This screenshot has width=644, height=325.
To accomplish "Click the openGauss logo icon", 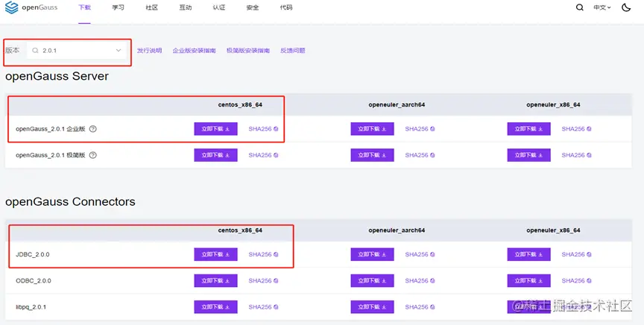I will coord(11,7).
